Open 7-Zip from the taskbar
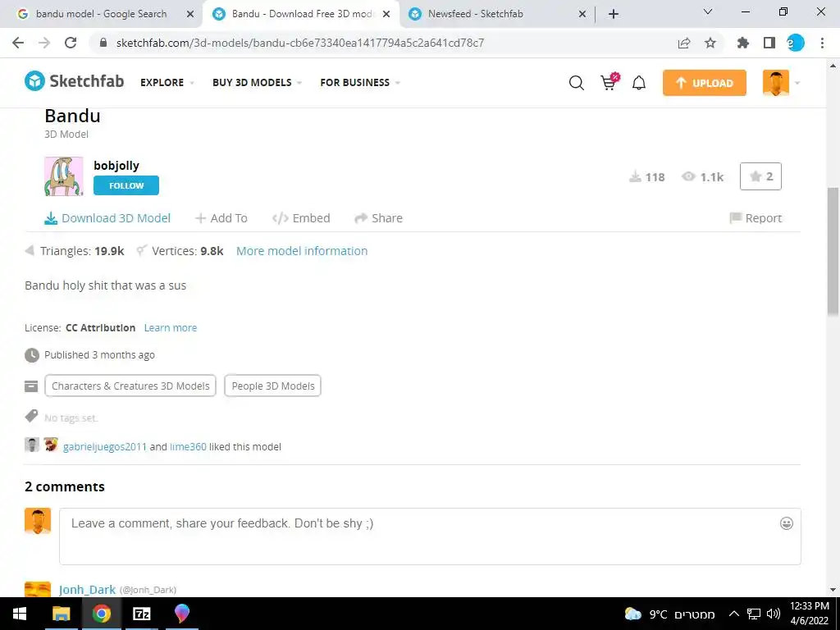This screenshot has width=840, height=630. coord(141,614)
